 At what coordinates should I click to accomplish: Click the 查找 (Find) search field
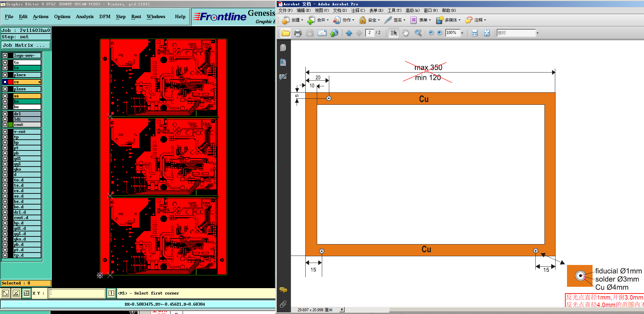coord(516,33)
